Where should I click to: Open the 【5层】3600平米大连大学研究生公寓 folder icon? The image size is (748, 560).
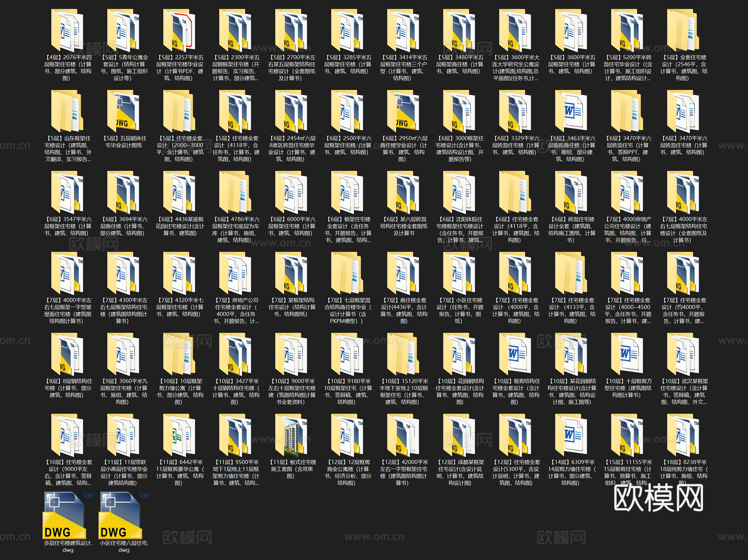pos(516,31)
